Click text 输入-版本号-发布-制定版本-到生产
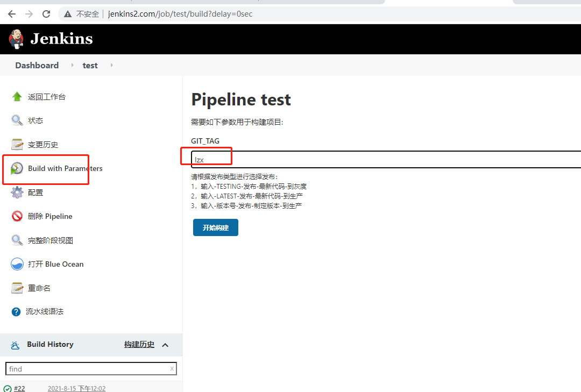 [251, 205]
